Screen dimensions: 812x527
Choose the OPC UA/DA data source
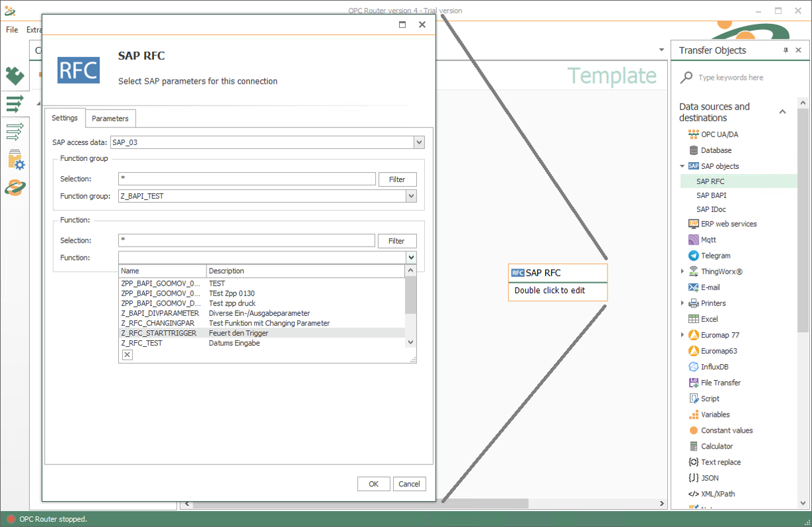(x=719, y=134)
